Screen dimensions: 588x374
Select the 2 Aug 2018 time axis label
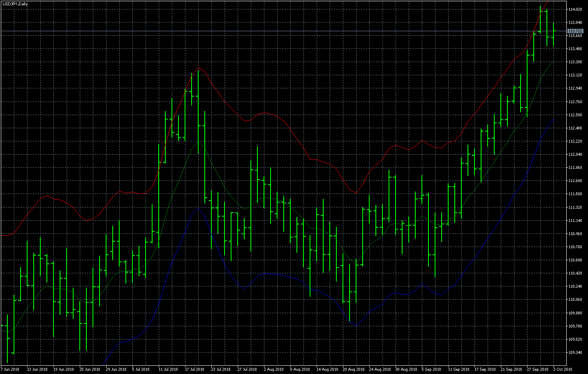[273, 369]
